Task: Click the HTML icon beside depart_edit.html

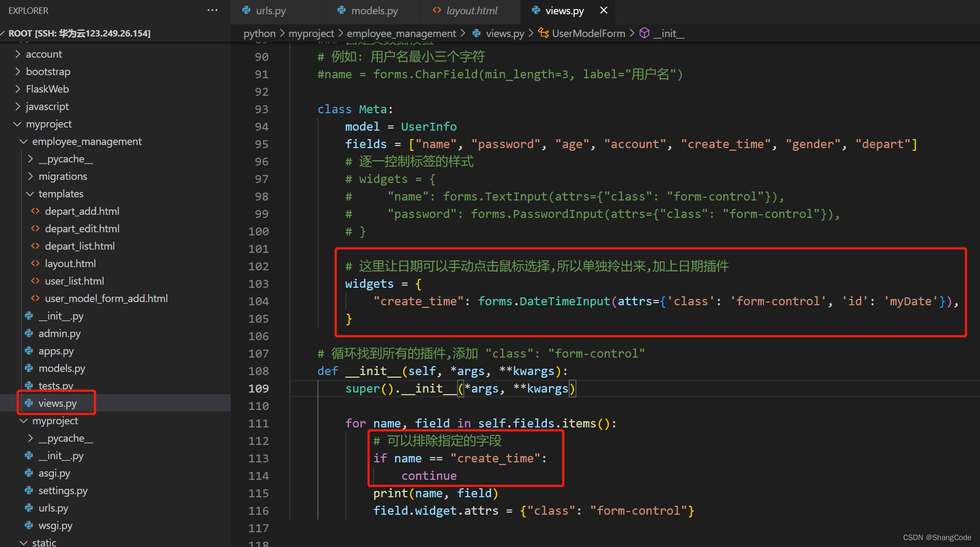Action: click(x=35, y=229)
